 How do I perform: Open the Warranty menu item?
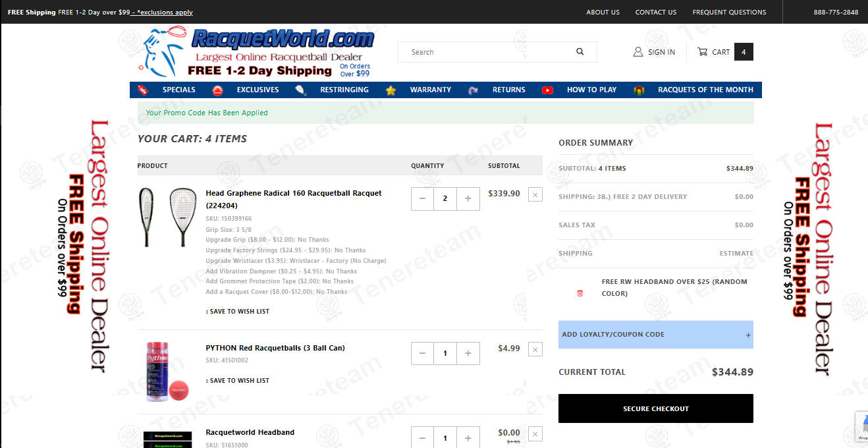431,90
